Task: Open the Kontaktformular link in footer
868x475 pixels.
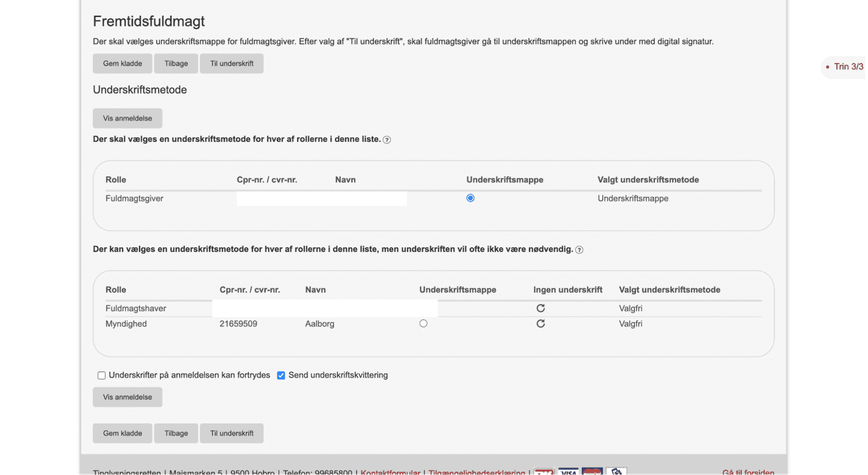Action: pyautogui.click(x=390, y=472)
